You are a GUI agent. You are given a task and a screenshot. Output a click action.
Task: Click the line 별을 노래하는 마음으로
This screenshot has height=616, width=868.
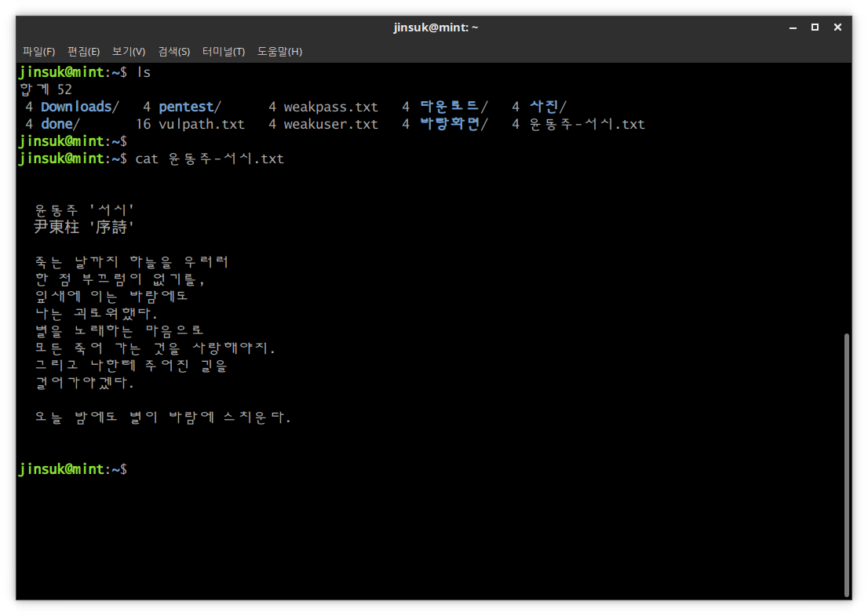tap(119, 331)
